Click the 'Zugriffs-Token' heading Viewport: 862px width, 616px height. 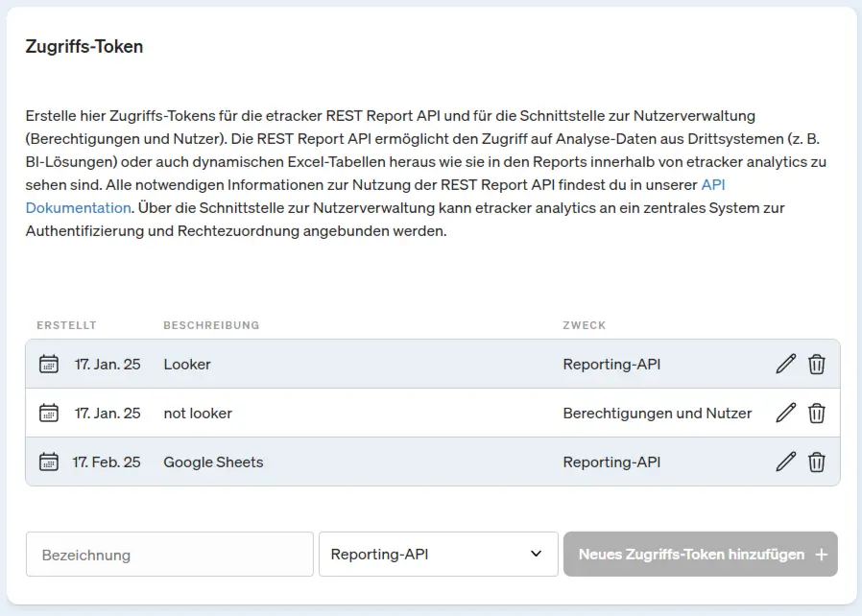click(x=84, y=47)
